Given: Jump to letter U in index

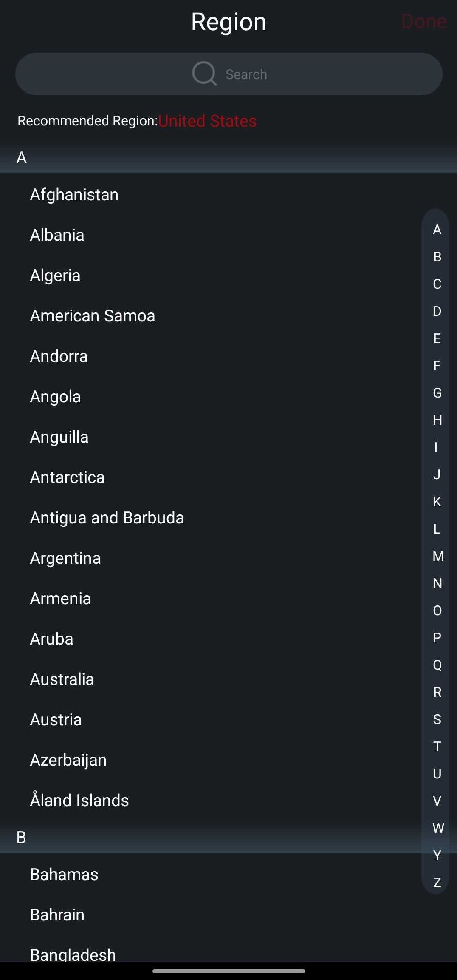Looking at the screenshot, I should pos(437,774).
